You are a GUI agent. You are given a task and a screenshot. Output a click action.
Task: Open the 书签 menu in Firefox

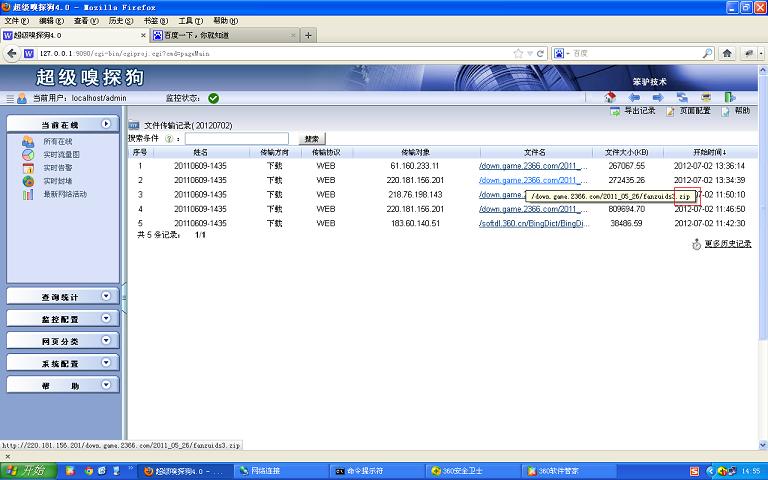click(x=151, y=20)
